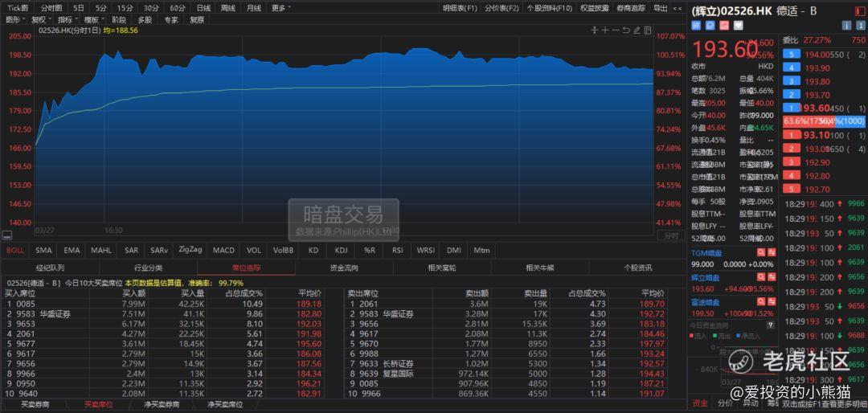The height and width of the screenshot is (413, 868).
Task: Open the 分价表(F2) view
Action: pyautogui.click(x=502, y=8)
